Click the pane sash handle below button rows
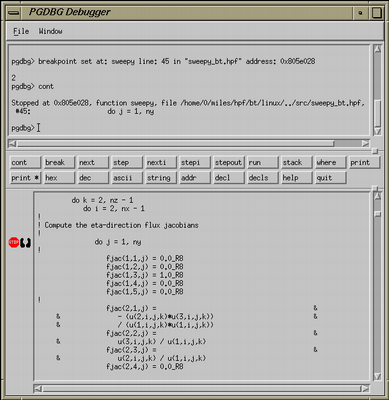The height and width of the screenshot is (400, 389). tap(375, 188)
